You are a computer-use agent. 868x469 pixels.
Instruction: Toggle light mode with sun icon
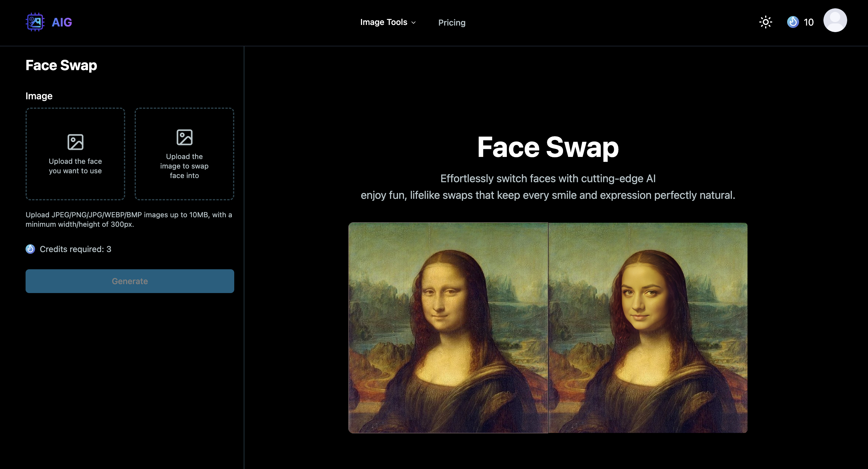point(765,22)
